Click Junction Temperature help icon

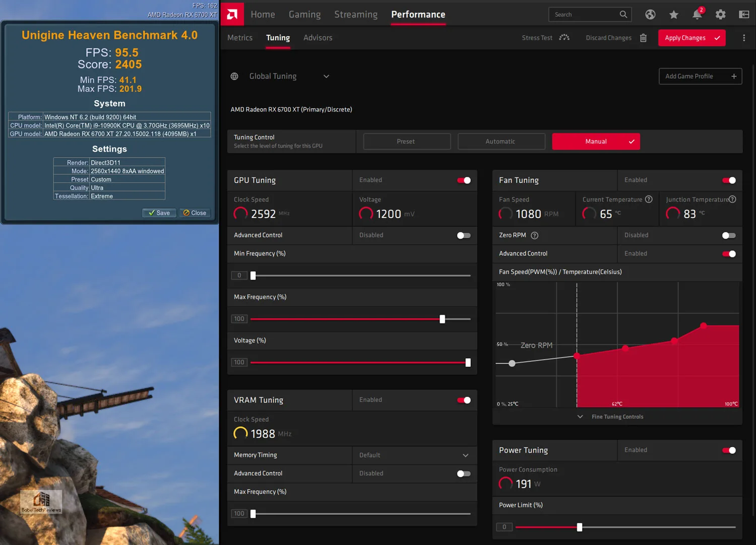pos(732,199)
